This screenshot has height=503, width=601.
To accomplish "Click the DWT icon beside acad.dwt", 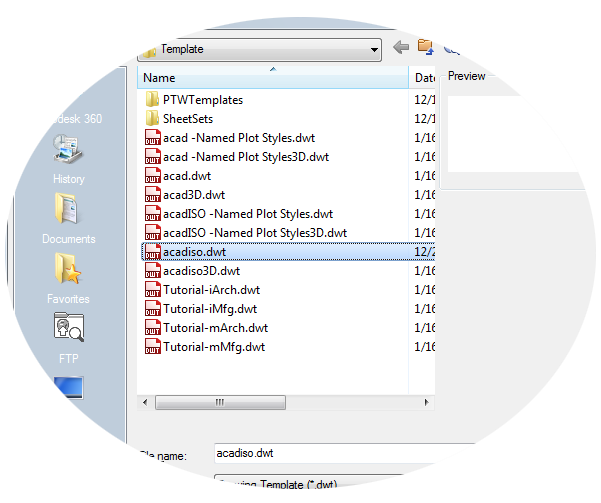I will [x=153, y=176].
